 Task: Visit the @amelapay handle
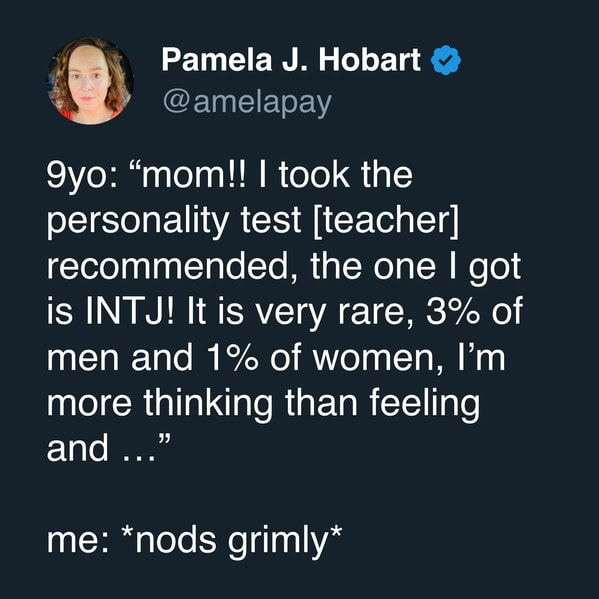point(247,102)
